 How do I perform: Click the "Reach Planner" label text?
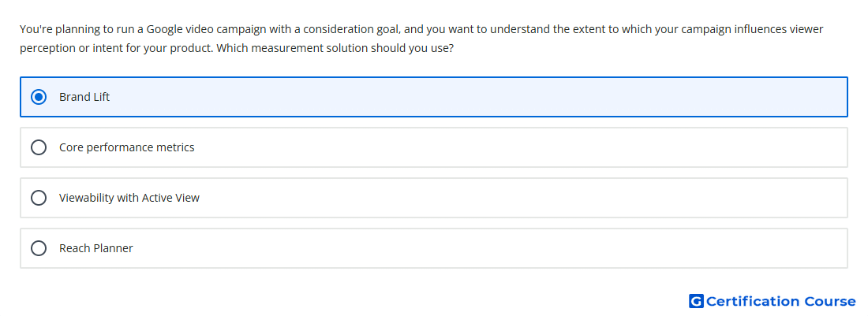(95, 248)
